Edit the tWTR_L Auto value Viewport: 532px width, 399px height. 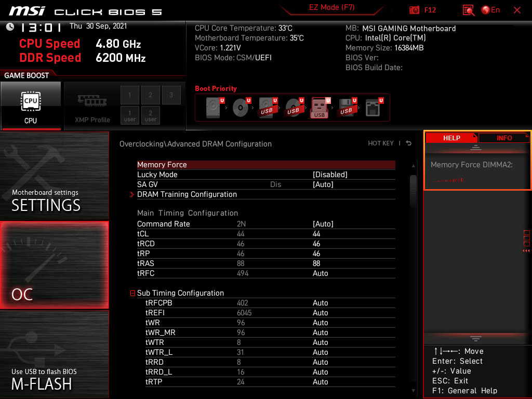tap(320, 352)
